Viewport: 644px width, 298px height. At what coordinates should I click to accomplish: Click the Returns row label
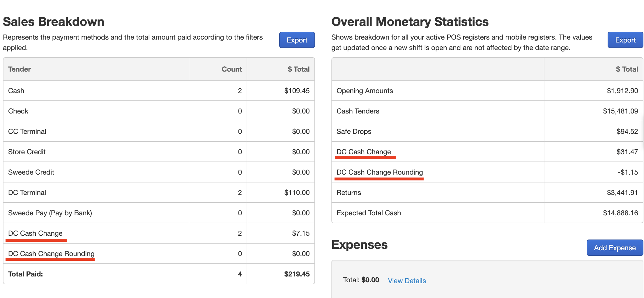click(349, 193)
